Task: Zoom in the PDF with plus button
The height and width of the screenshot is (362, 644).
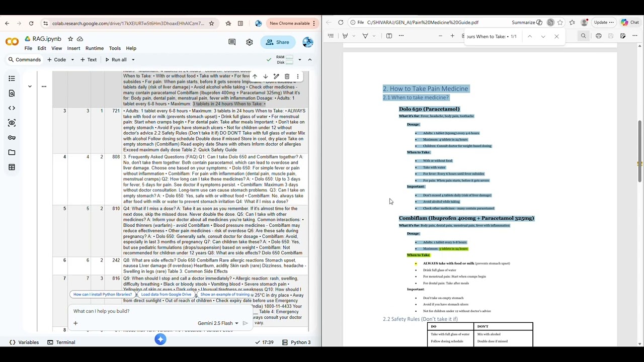Action: pos(452,36)
